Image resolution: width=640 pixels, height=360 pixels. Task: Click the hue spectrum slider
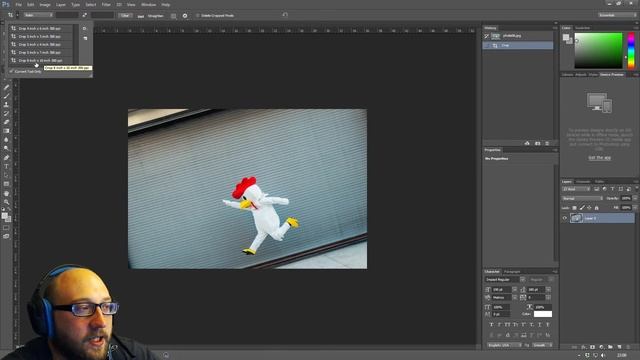coord(631,51)
